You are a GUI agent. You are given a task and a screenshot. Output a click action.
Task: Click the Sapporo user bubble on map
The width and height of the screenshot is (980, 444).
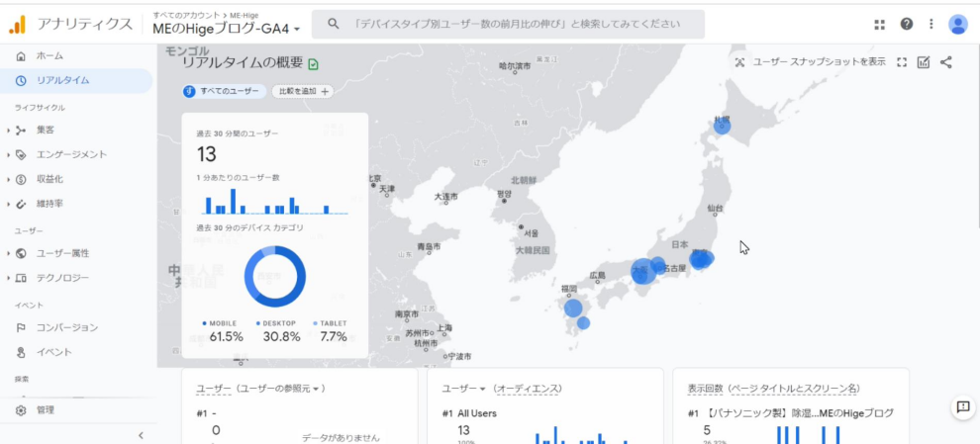point(722,127)
